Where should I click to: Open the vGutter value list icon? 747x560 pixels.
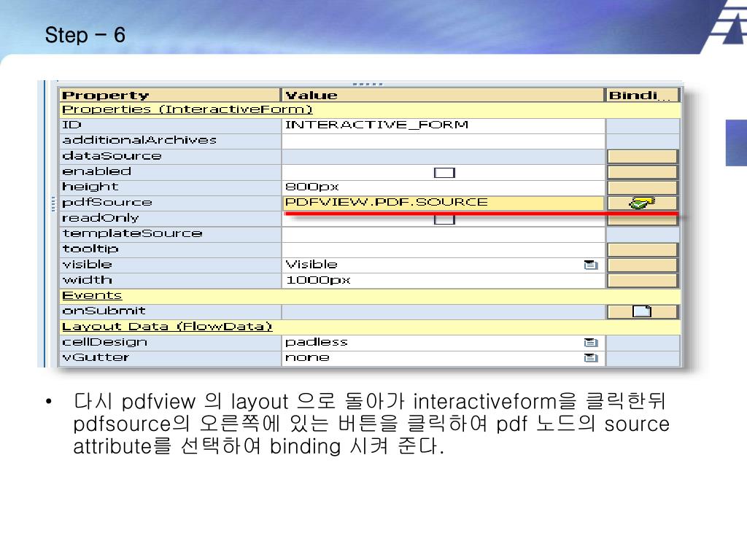click(591, 357)
